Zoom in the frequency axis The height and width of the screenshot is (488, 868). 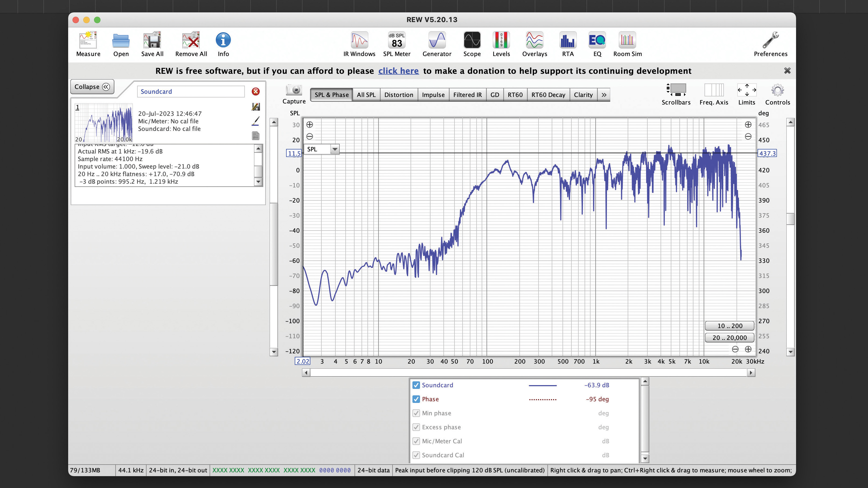tap(748, 349)
